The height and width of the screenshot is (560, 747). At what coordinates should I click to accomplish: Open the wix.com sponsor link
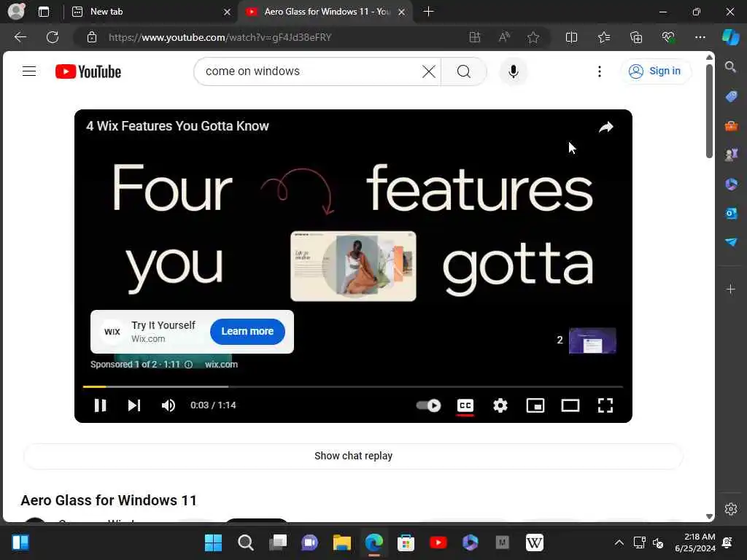tap(221, 365)
